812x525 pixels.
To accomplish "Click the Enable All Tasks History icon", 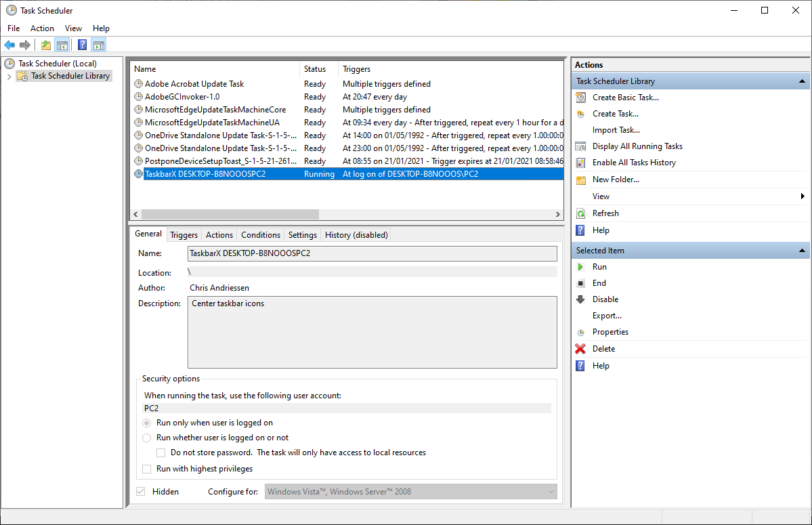I will [x=580, y=162].
